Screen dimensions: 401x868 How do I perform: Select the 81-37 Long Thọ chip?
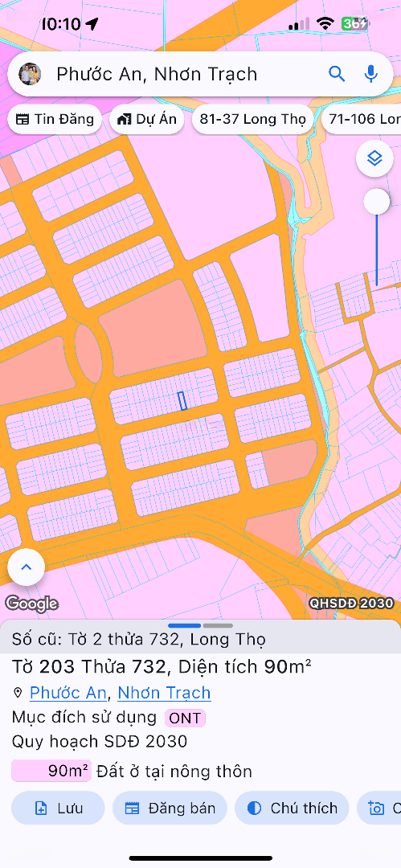coord(252,119)
